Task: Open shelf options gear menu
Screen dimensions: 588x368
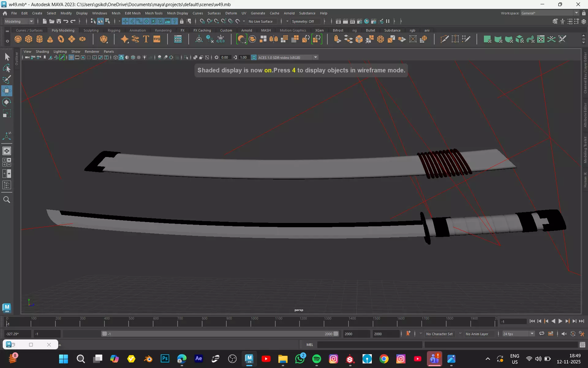Action: [7, 41]
